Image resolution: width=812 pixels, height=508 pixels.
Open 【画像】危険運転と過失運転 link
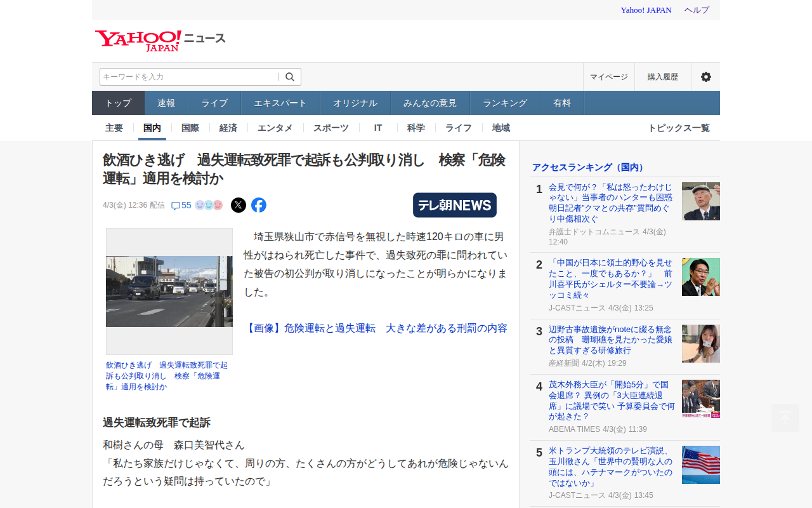pyautogui.click(x=377, y=328)
